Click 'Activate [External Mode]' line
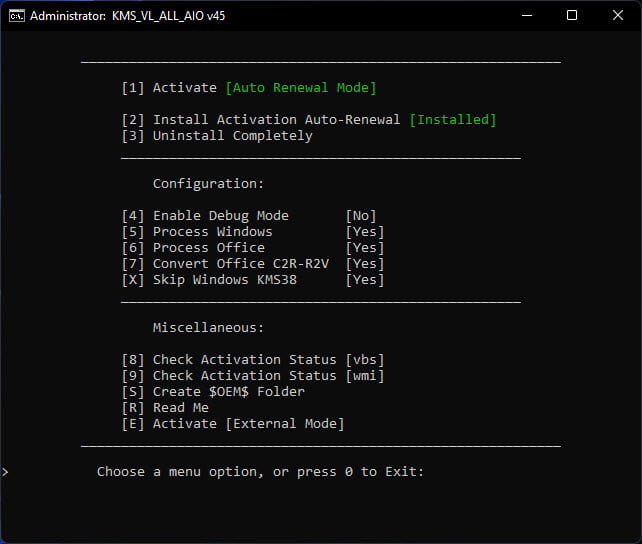The width and height of the screenshot is (642, 544). [x=233, y=423]
